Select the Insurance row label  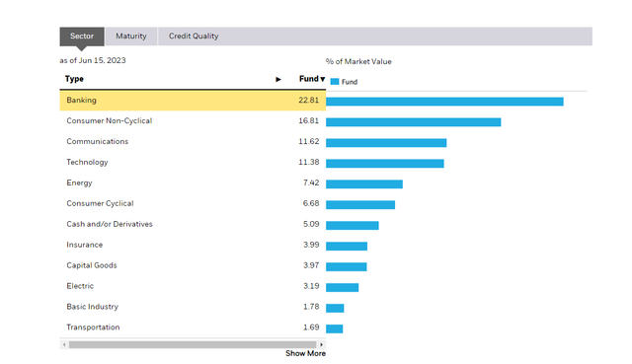point(85,245)
